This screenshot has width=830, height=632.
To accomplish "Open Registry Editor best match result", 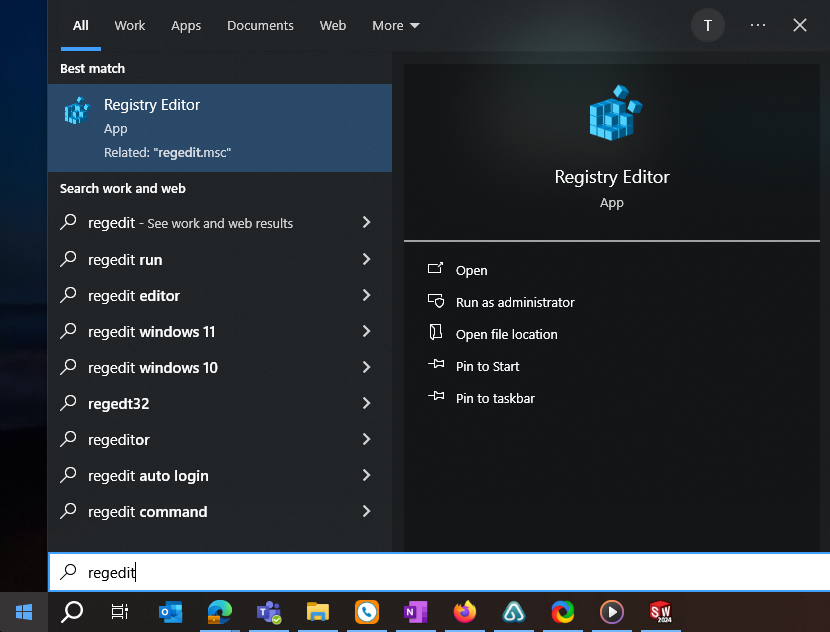I will click(x=220, y=128).
